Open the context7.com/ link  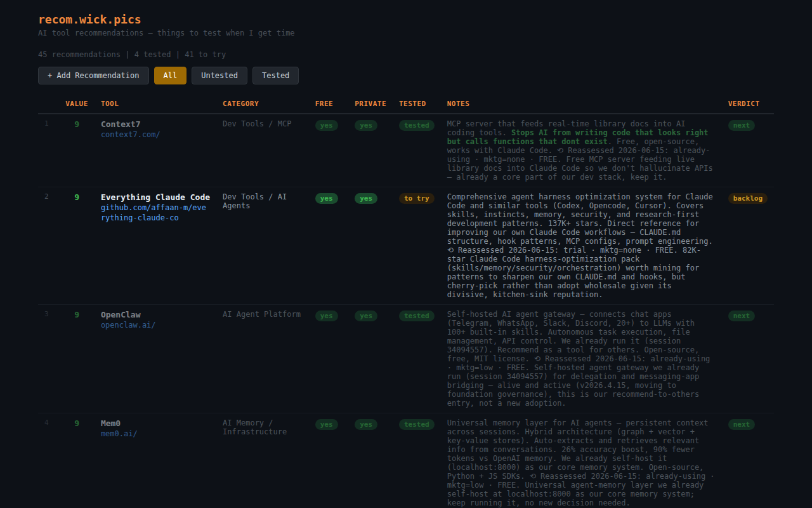[x=130, y=135]
